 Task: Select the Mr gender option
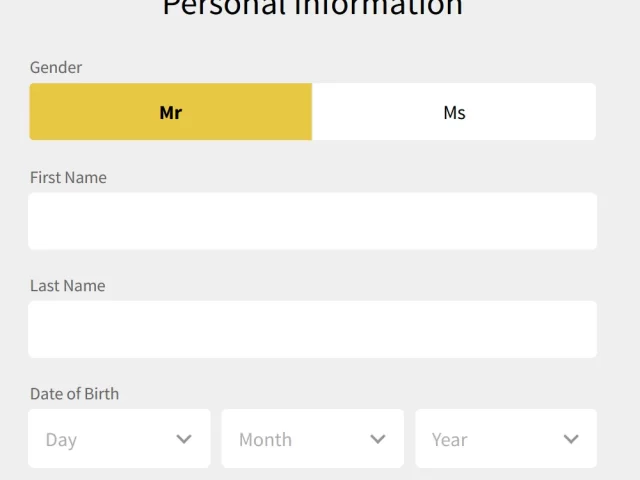click(x=171, y=112)
